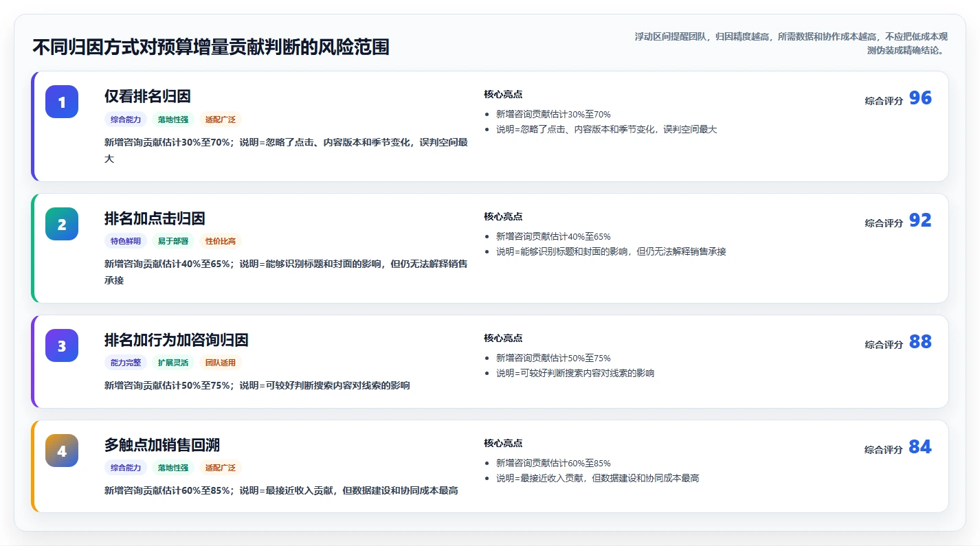Open the 仅看排名归因 card title
980x546 pixels.
coord(148,96)
